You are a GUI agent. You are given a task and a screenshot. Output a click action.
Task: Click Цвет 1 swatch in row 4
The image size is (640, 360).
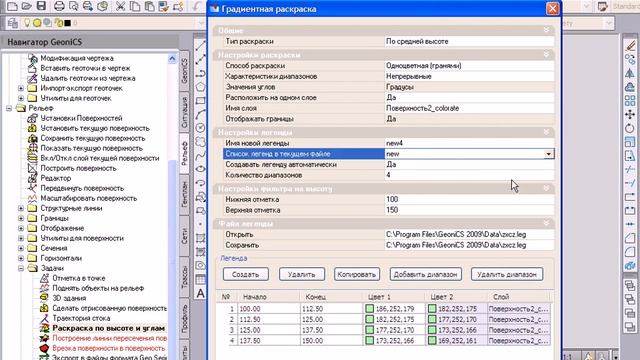tap(369, 340)
